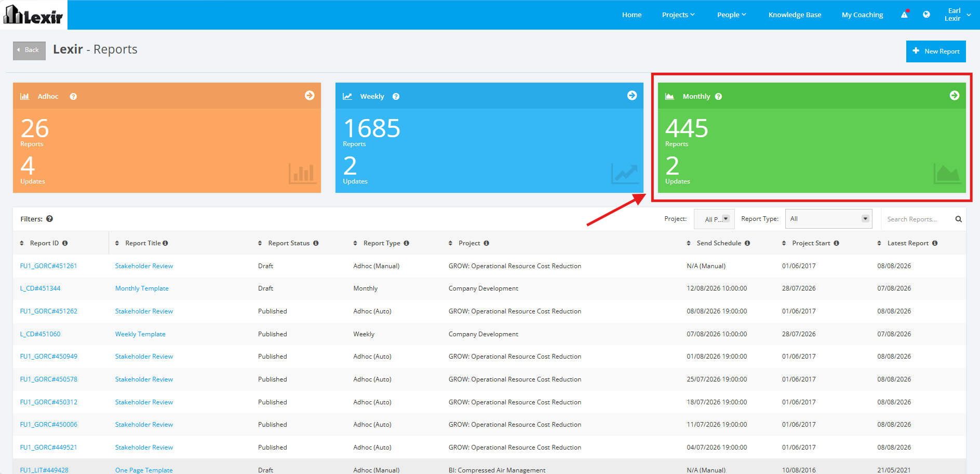The height and width of the screenshot is (474, 980).
Task: Expand the Earl Lexir user menu
Action: (958, 15)
